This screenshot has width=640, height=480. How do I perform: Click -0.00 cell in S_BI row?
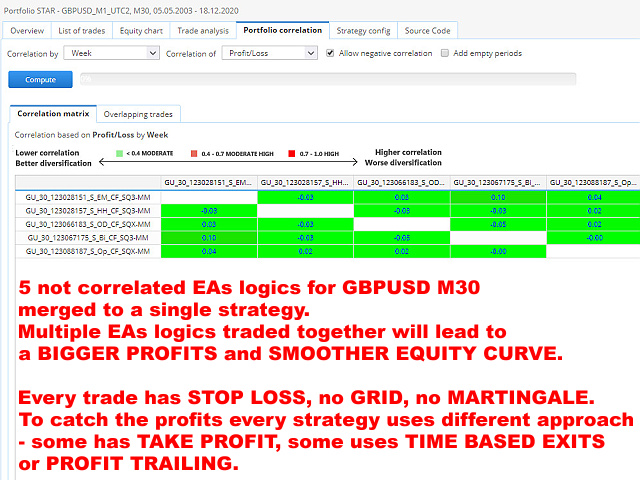(593, 238)
